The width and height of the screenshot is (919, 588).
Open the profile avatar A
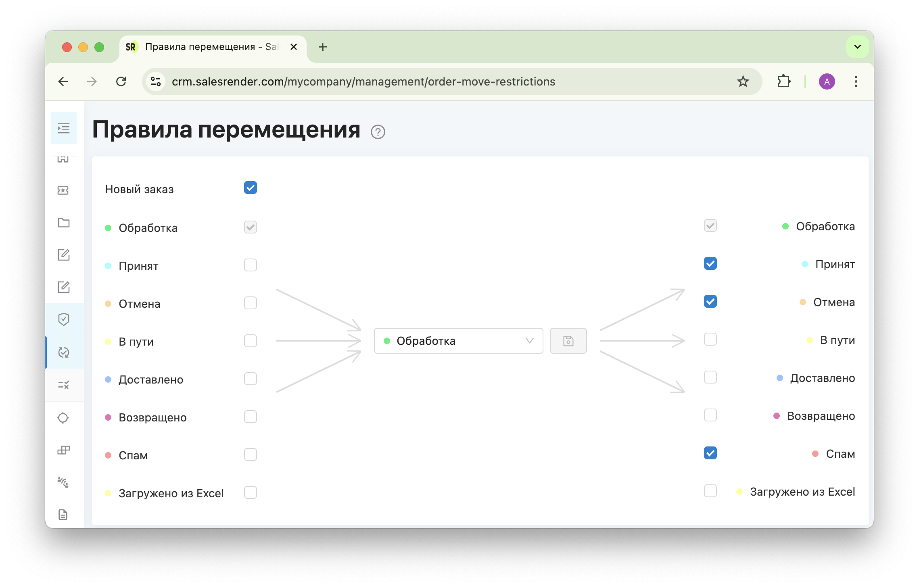point(827,81)
